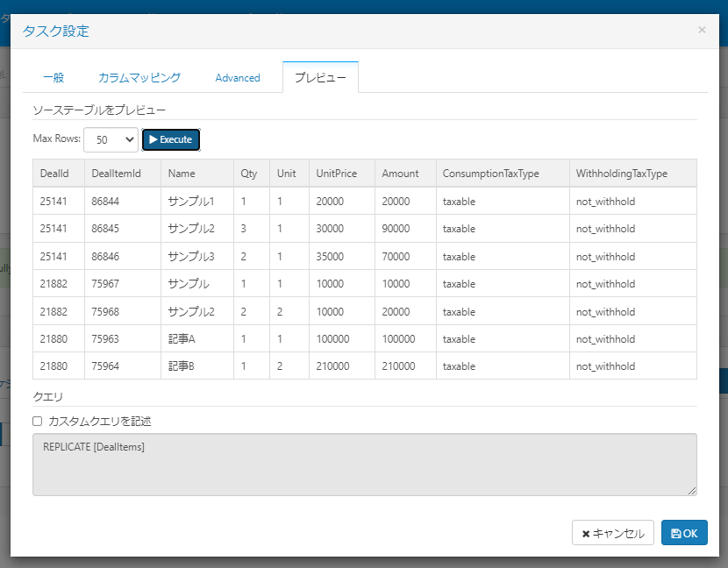Click the X icon on キャンセル button
The height and width of the screenshot is (568, 728).
pyautogui.click(x=586, y=534)
